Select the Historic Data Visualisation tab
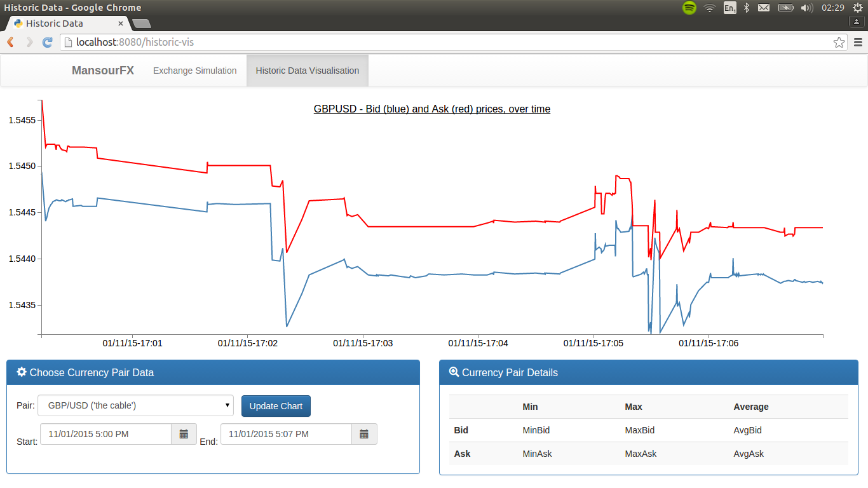This screenshot has width=868, height=488. click(x=308, y=71)
